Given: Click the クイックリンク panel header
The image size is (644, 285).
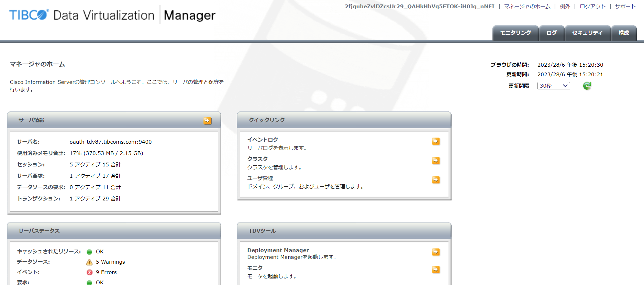Looking at the screenshot, I should click(344, 120).
